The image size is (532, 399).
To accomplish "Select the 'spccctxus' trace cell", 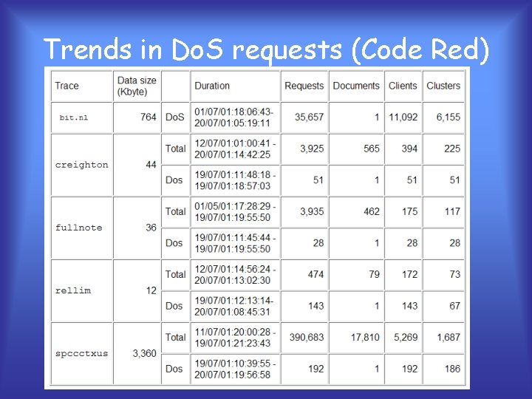I will click(x=81, y=353).
